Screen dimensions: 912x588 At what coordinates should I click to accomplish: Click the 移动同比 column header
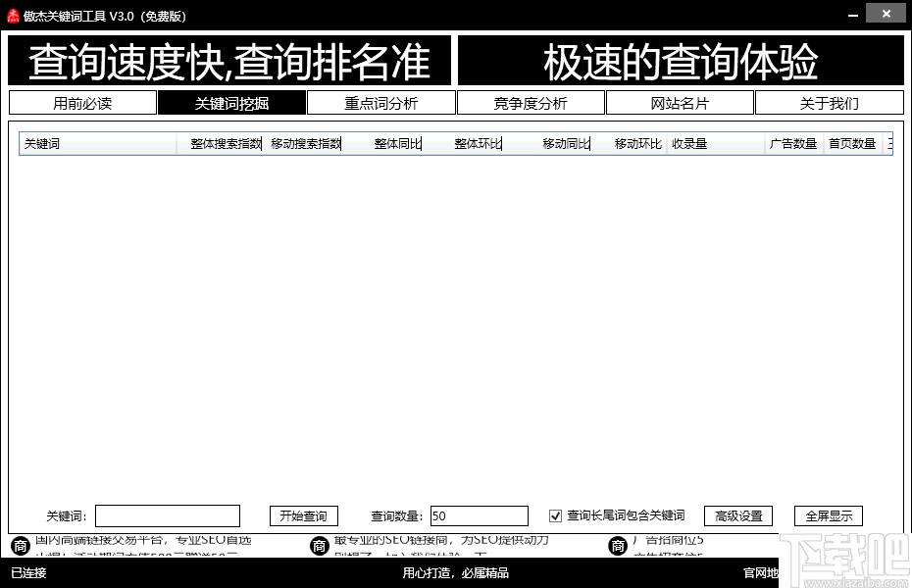click(x=547, y=143)
